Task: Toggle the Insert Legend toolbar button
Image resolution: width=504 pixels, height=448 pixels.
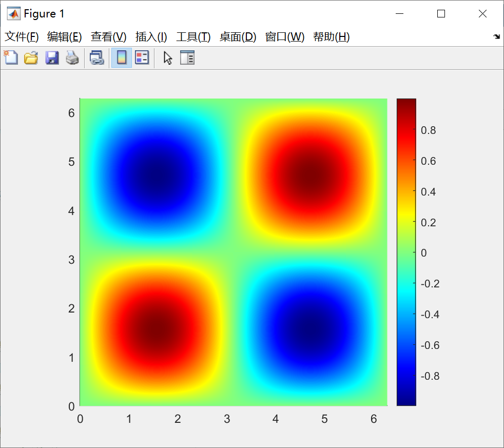Action: pos(142,58)
